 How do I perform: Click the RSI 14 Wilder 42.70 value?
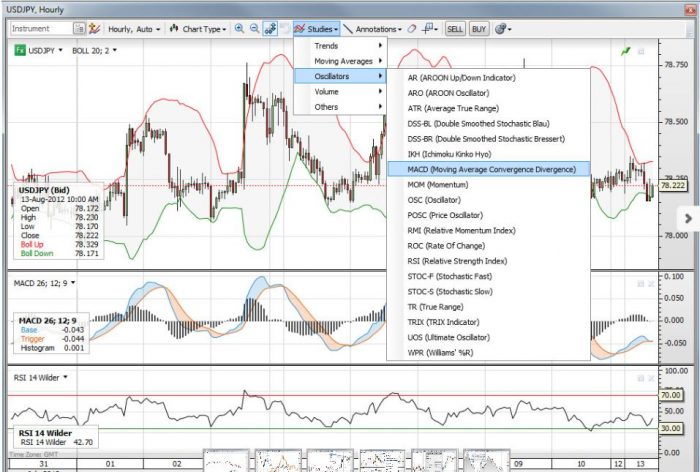coord(82,442)
